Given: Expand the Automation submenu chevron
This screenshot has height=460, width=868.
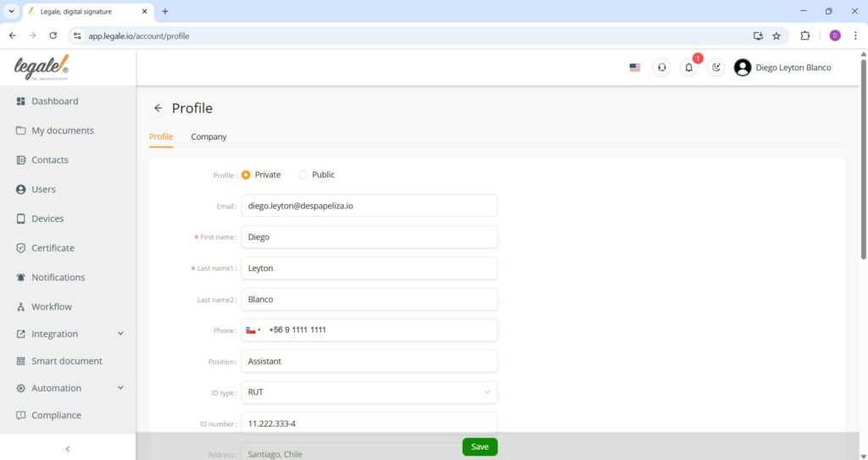Looking at the screenshot, I should point(120,388).
